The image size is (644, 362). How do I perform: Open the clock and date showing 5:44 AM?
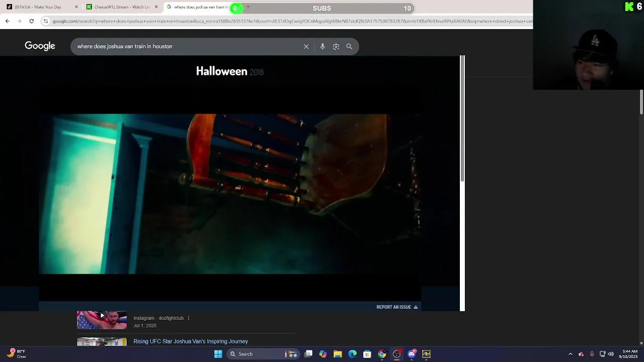(x=629, y=354)
